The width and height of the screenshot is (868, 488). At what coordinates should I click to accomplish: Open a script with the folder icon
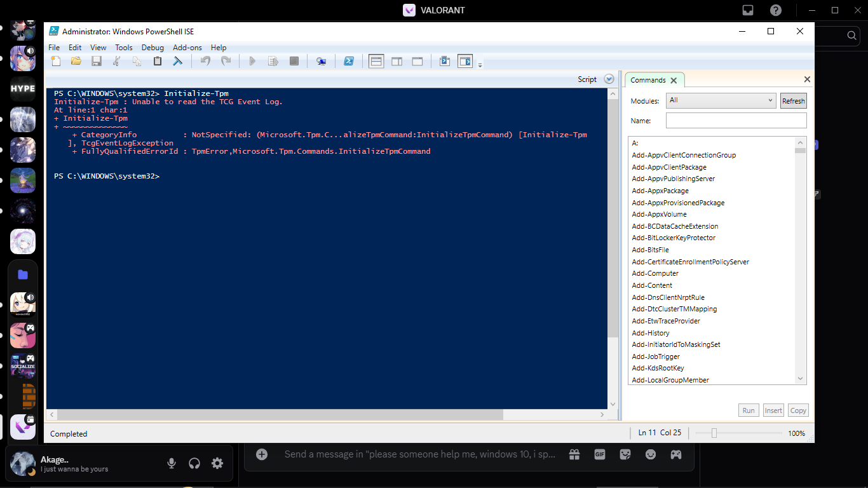(x=76, y=62)
